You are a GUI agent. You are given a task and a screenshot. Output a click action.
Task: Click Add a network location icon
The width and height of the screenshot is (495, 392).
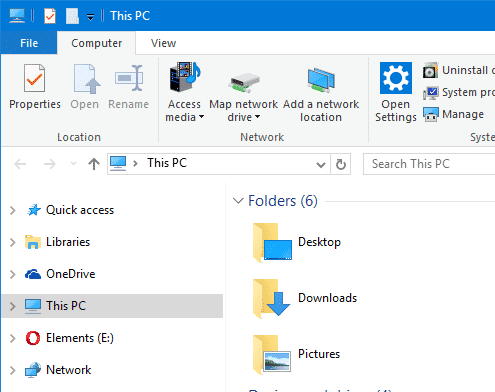[321, 80]
